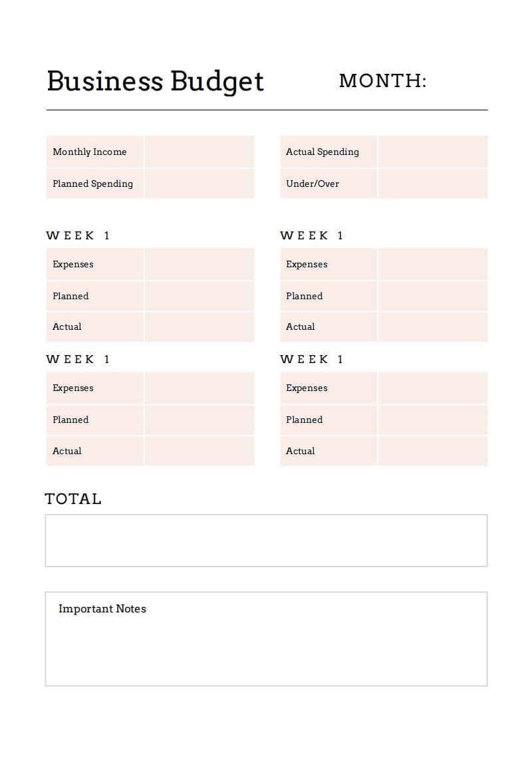Click the MONTH: label in the header
Screen dimensions: 532x774
tap(382, 81)
